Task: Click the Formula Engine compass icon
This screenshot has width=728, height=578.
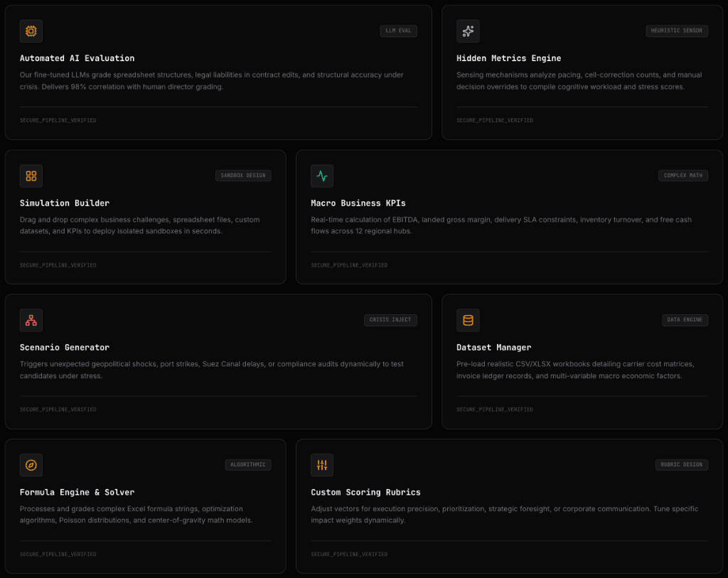Action: 31,465
